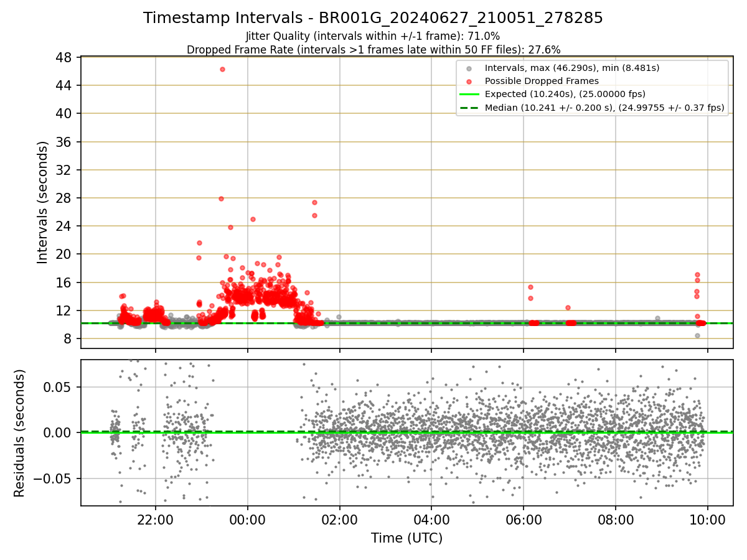Click the x-axis tick label "04:00"
This screenshot has height=560, width=747.
[x=431, y=520]
